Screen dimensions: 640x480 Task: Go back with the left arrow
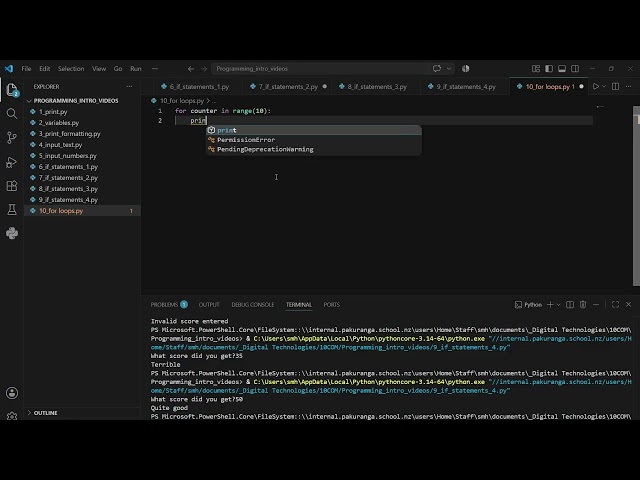(191, 69)
